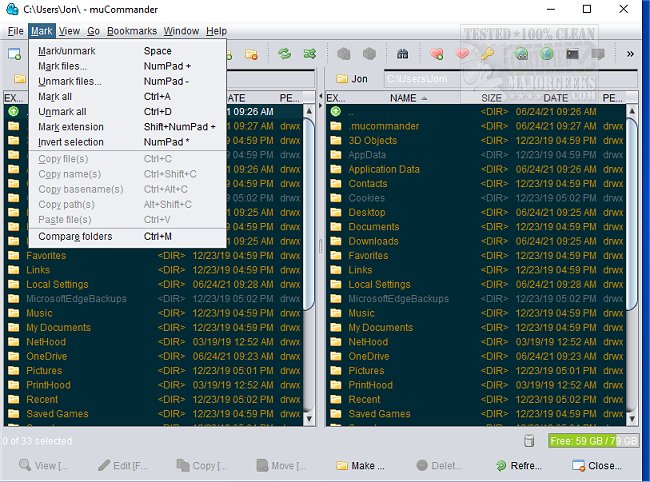
Task: Open the Jon drive dropdown in right panel
Action: click(354, 78)
